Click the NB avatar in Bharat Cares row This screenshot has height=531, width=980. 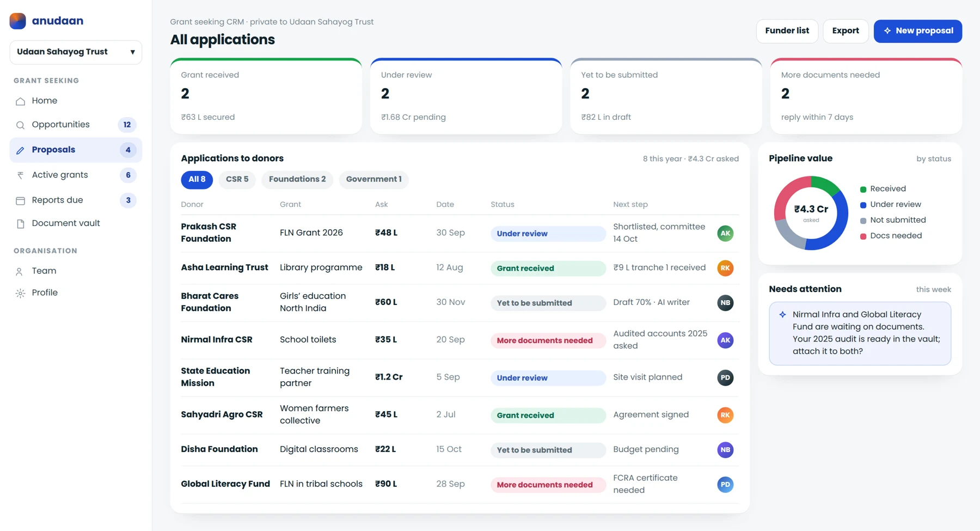point(725,303)
